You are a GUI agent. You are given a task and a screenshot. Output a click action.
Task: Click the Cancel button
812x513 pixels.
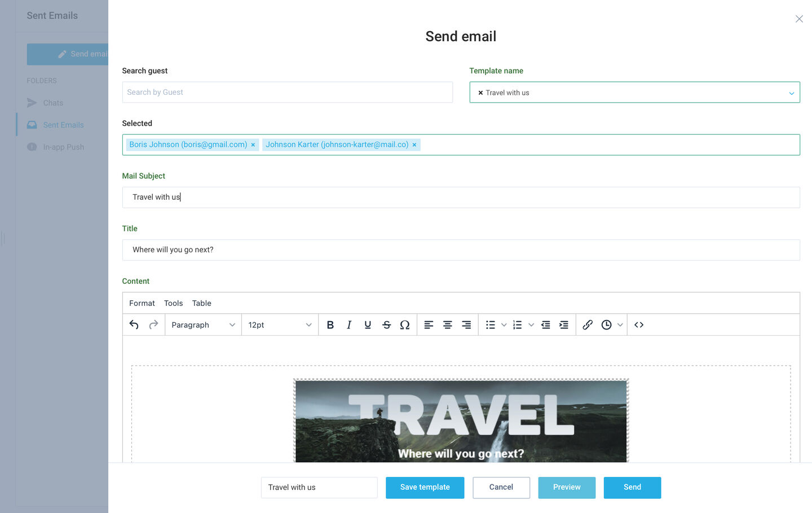point(501,488)
